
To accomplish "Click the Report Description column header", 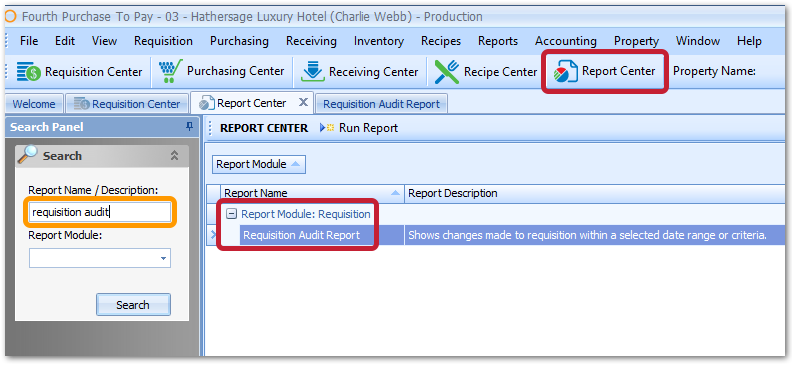I will click(595, 193).
